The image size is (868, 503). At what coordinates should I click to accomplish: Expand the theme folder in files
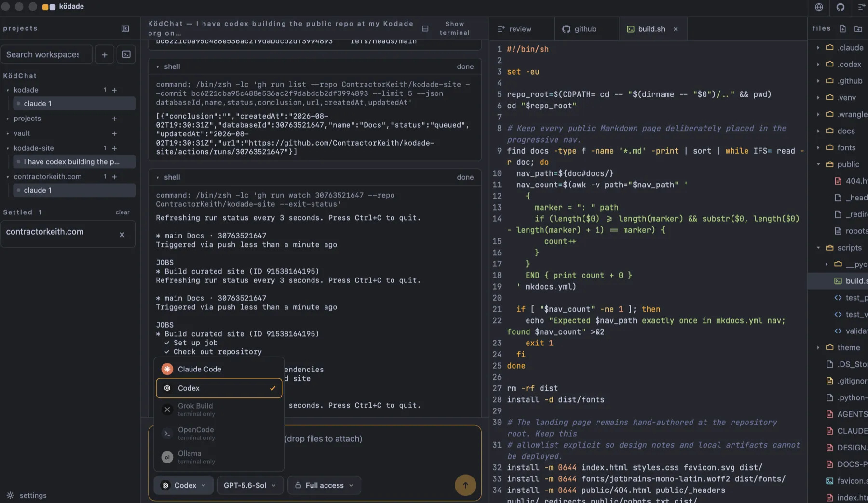(x=818, y=347)
